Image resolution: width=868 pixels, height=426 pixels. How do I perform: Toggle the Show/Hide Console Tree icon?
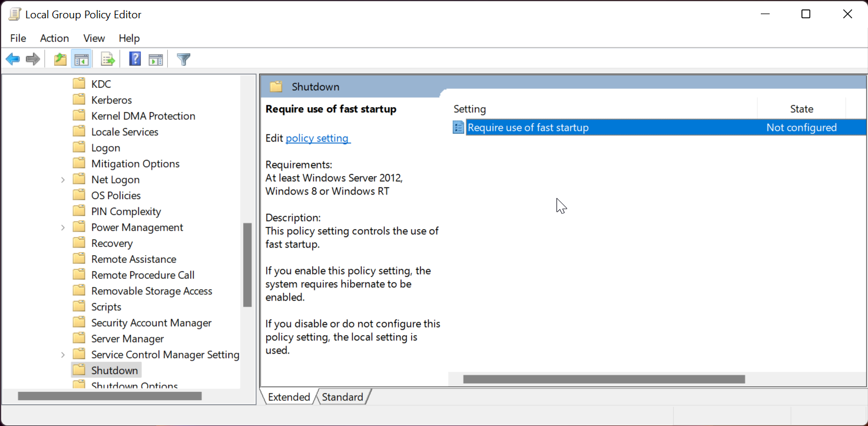point(81,58)
